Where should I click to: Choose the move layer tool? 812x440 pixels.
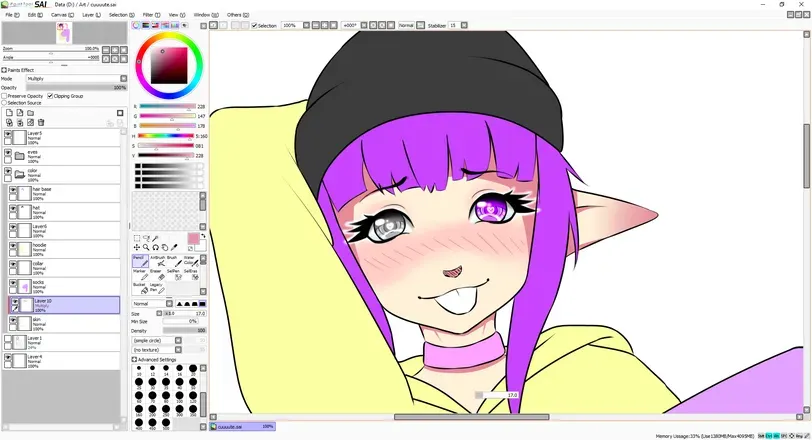[x=137, y=247]
